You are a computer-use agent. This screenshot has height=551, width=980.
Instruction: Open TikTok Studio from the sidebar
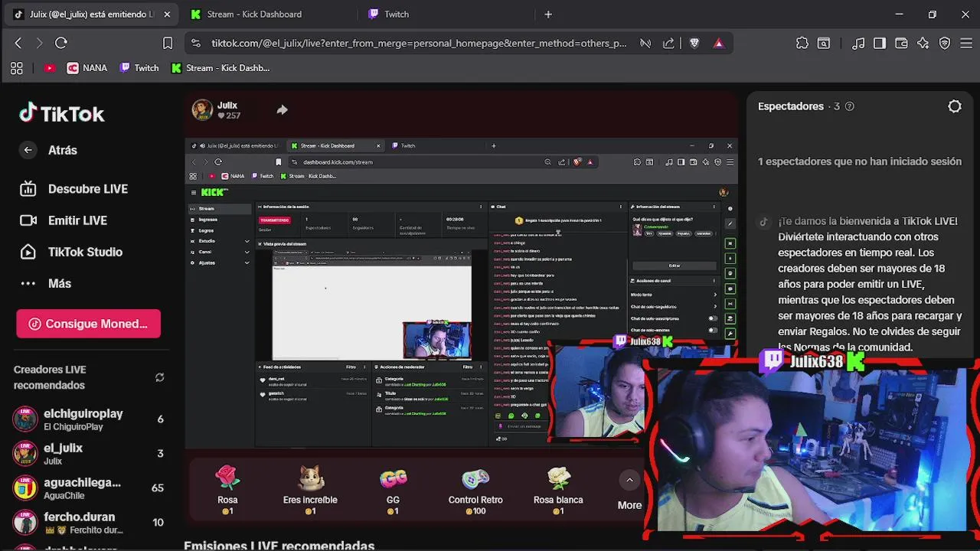click(x=71, y=252)
